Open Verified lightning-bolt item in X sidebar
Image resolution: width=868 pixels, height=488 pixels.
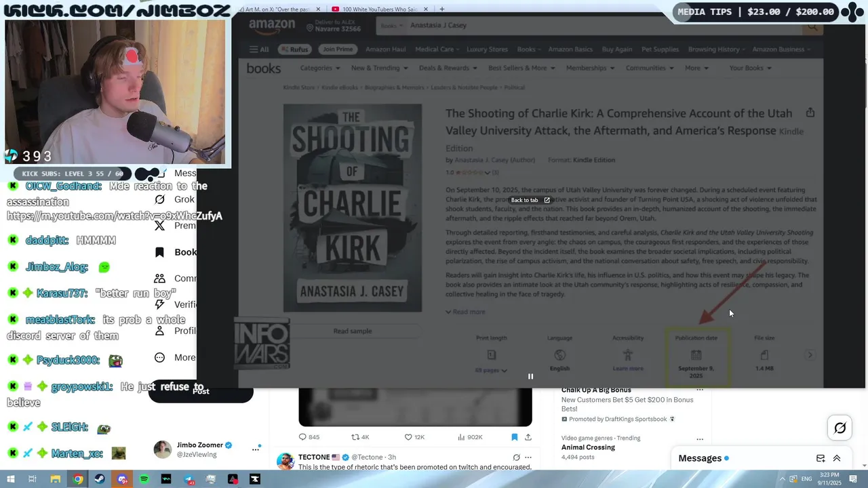159,305
